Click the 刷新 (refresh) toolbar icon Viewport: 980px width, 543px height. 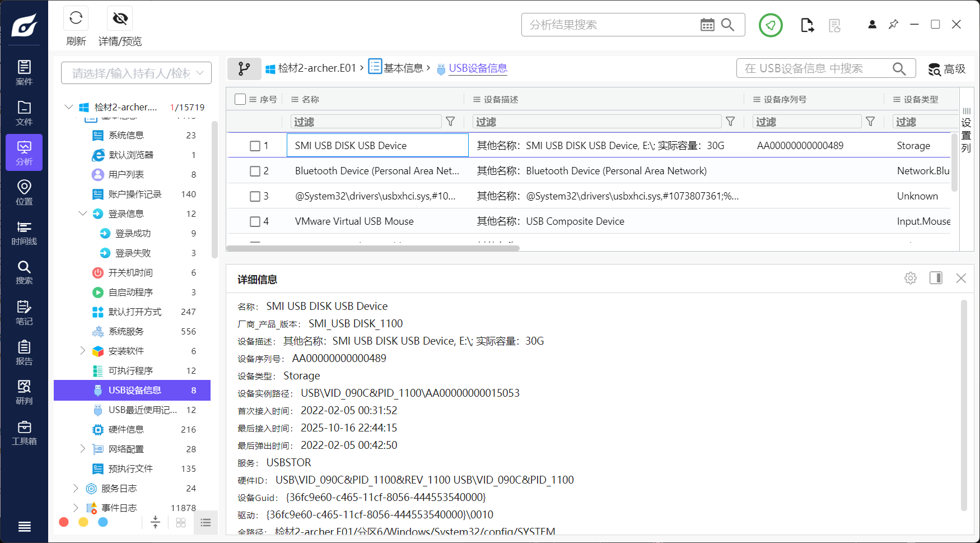coord(76,18)
